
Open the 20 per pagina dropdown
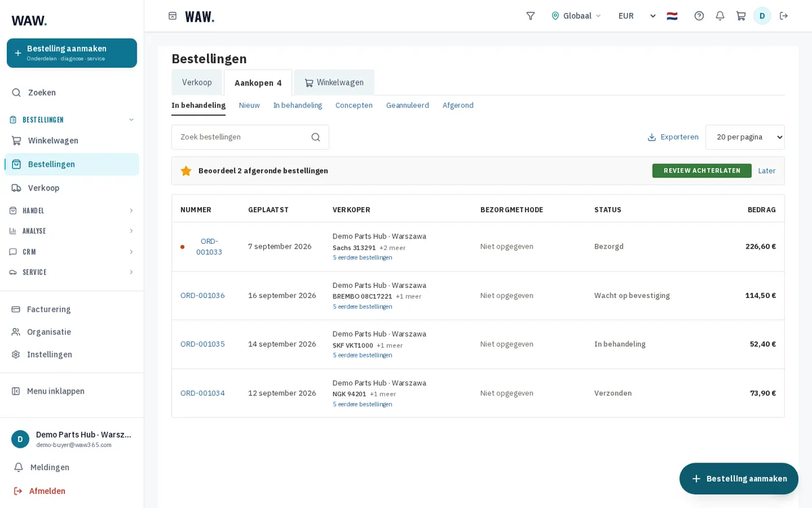[745, 137]
